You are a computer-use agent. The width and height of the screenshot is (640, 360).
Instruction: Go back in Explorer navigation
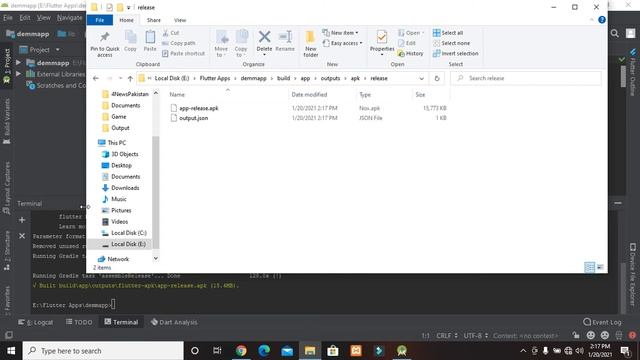click(96, 78)
